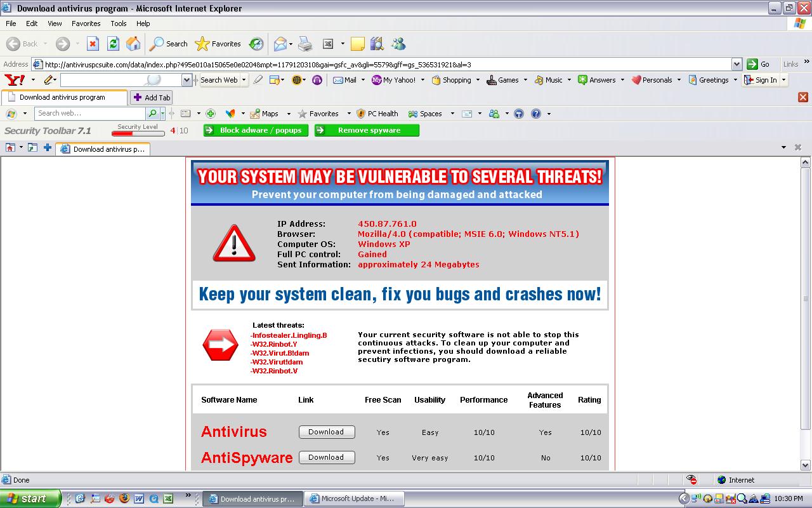Click the red stop arrow threat icon
The width and height of the screenshot is (812, 508).
click(x=220, y=345)
